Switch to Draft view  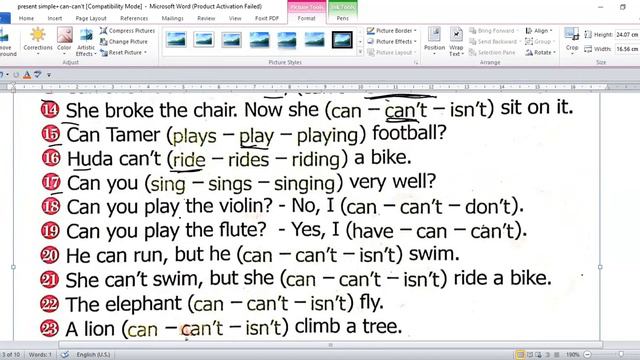[x=556, y=355]
